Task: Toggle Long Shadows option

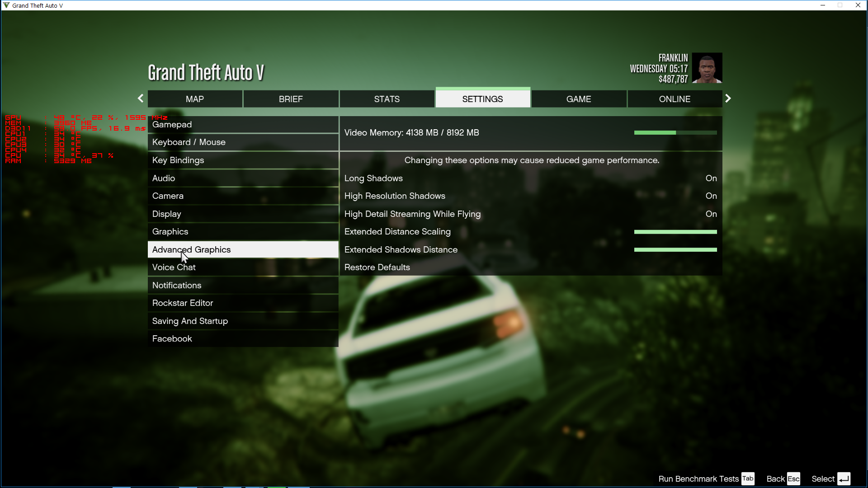Action: point(531,178)
